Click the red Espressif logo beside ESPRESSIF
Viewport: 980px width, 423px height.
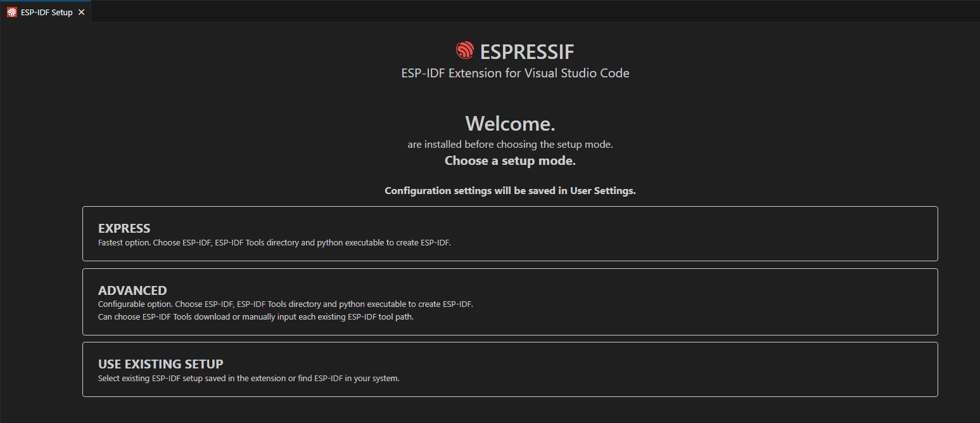(x=465, y=51)
